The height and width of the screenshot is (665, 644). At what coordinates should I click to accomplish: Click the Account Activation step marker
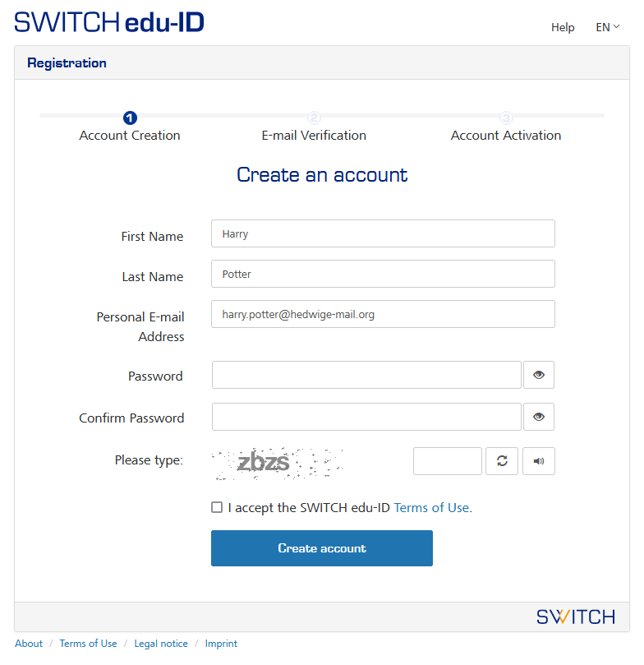point(506,118)
